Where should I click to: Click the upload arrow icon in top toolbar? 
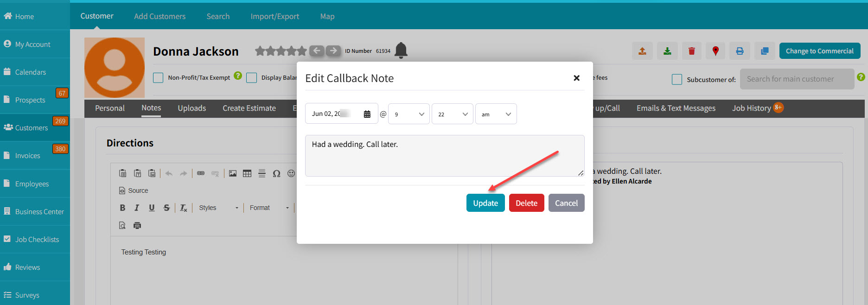[x=642, y=51]
